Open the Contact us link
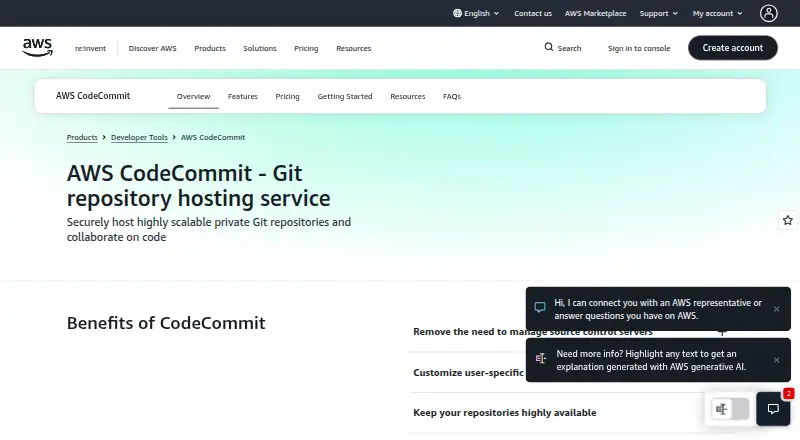800x440 pixels. click(x=533, y=13)
